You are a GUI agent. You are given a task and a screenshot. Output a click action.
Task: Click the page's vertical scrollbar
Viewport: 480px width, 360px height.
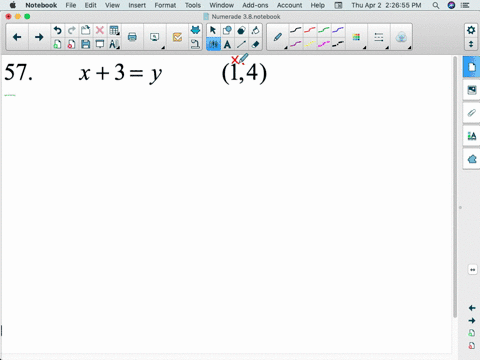coord(455,187)
